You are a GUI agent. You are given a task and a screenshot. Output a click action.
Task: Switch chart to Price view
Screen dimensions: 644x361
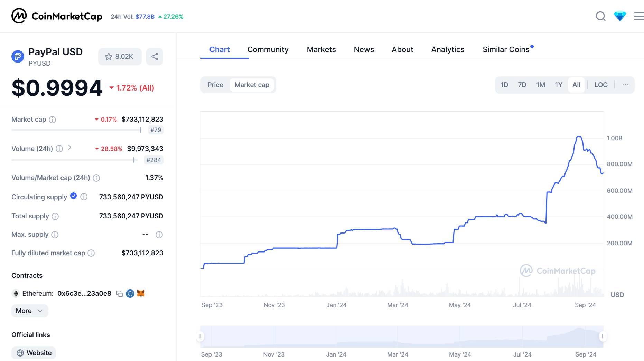click(215, 85)
